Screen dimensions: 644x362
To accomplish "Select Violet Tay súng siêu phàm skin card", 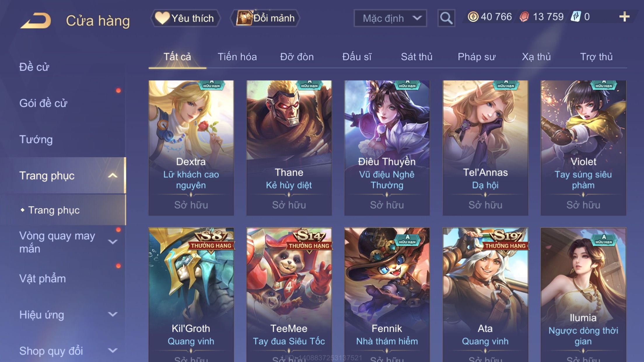I will 583,148.
